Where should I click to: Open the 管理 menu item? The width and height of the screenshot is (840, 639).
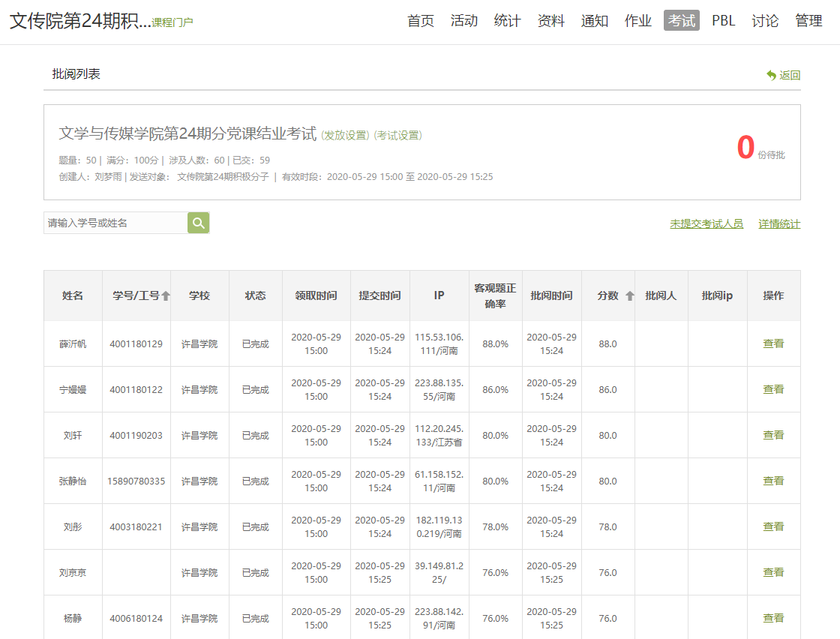[x=808, y=21]
